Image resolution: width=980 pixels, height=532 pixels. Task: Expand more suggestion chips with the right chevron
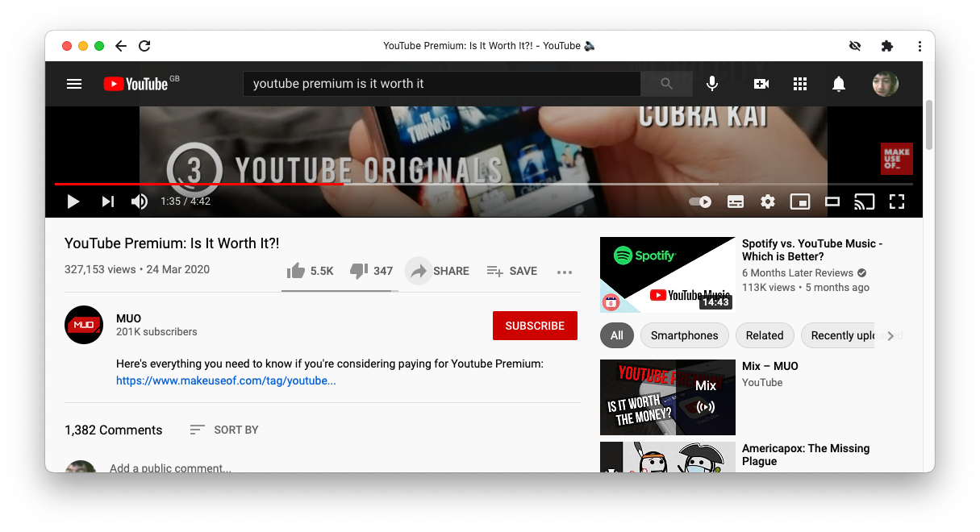point(890,335)
